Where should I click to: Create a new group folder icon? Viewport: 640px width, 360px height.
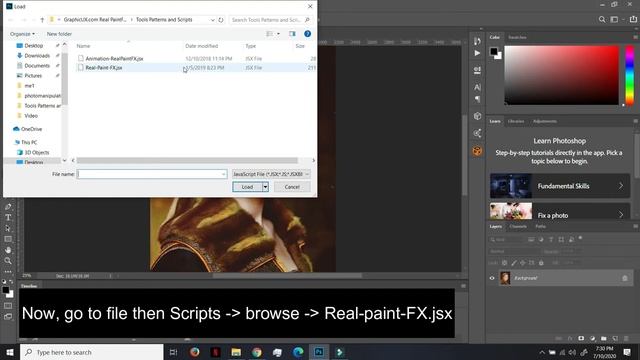point(604,339)
